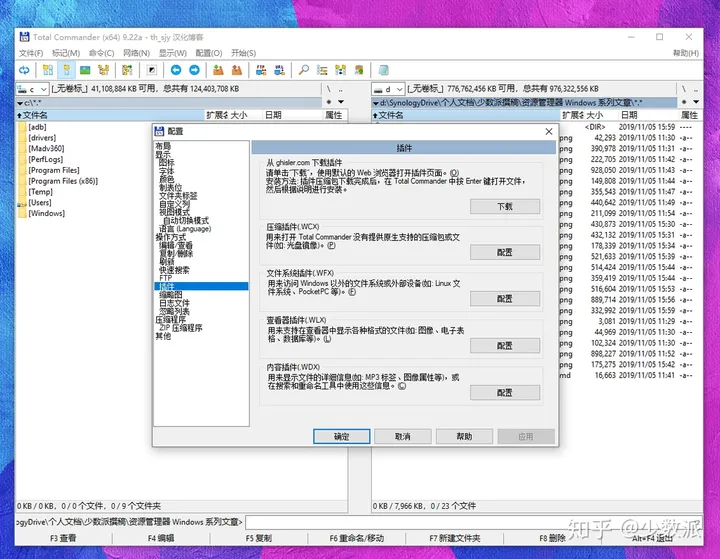This screenshot has height=559, width=720.
Task: Open file search magnifier icon
Action: [x=304, y=70]
